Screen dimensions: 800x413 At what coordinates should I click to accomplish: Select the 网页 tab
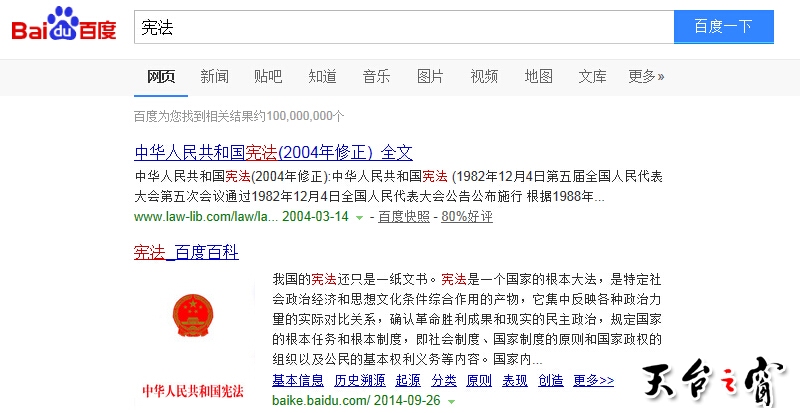click(x=161, y=77)
